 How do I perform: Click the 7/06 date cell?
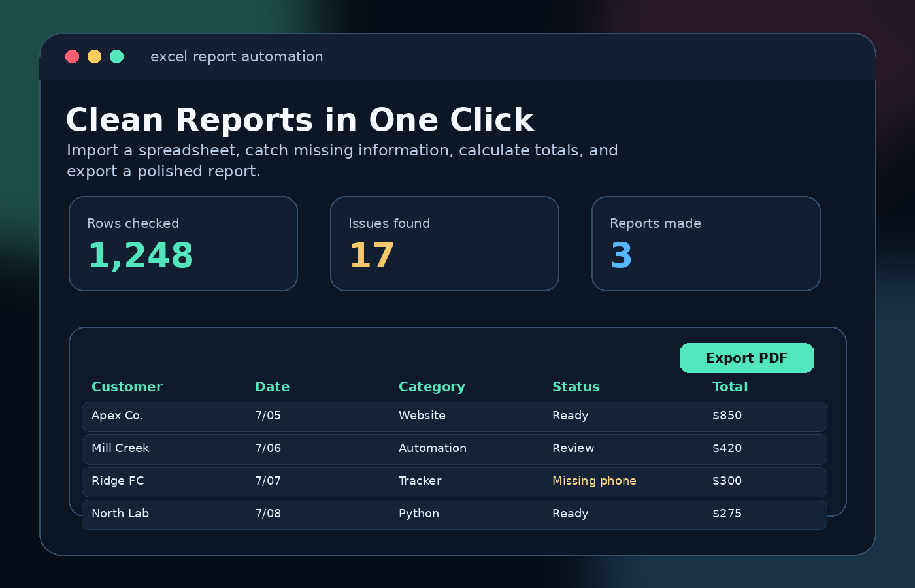tap(268, 448)
